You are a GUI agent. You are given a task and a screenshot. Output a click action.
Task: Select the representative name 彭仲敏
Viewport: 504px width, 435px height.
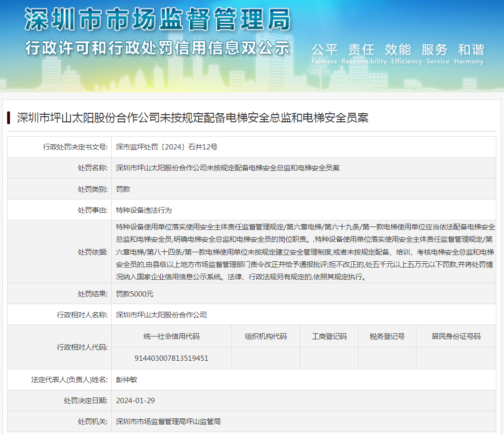coord(126,380)
